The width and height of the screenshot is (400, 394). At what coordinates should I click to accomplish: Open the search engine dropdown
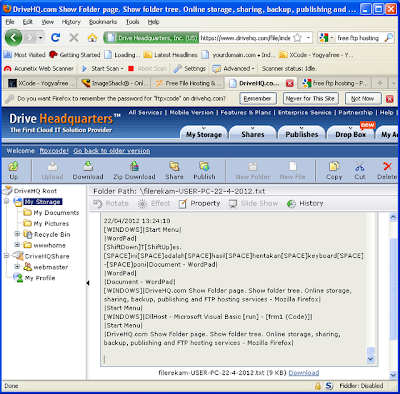pos(332,38)
